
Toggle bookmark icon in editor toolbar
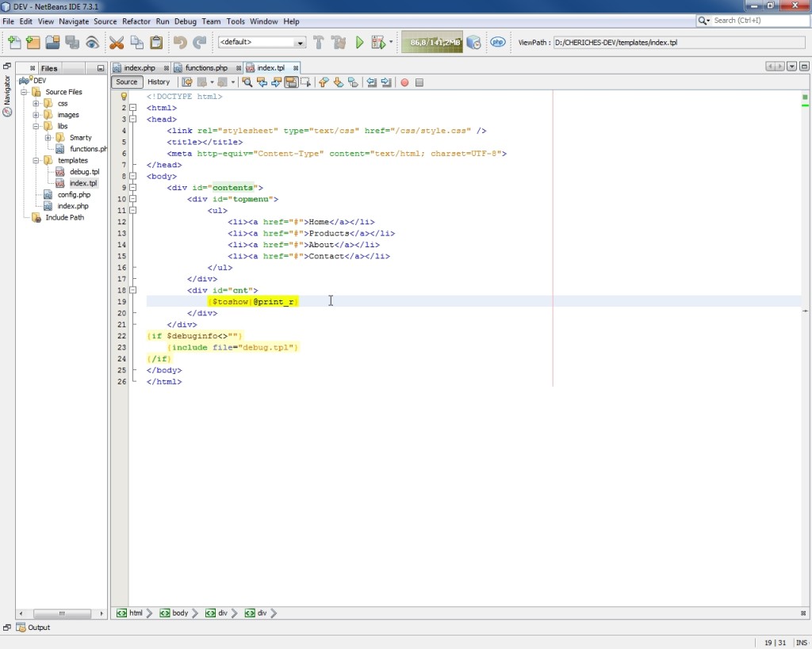point(353,82)
